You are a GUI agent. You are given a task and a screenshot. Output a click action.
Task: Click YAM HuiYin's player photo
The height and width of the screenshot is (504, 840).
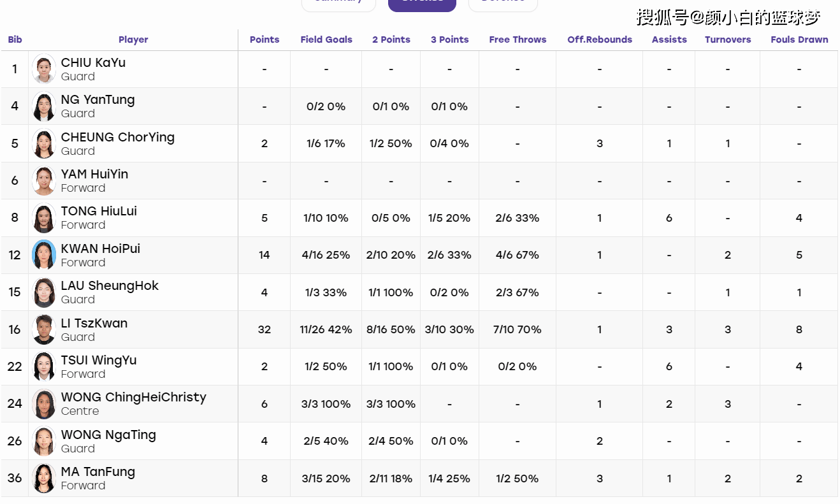pos(44,181)
